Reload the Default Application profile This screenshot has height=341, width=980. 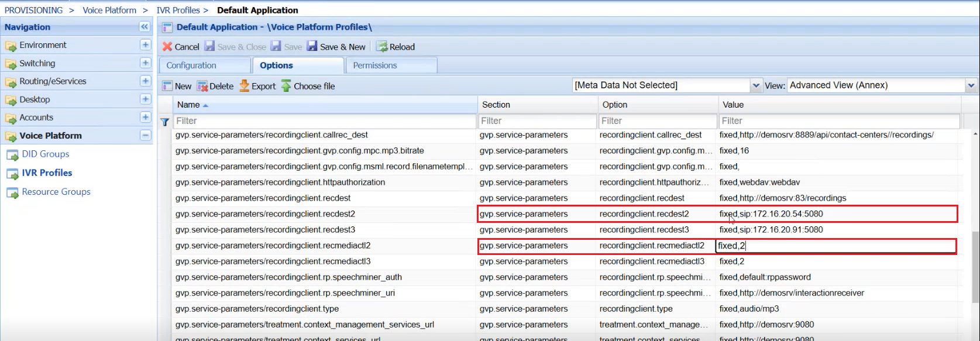pos(396,47)
